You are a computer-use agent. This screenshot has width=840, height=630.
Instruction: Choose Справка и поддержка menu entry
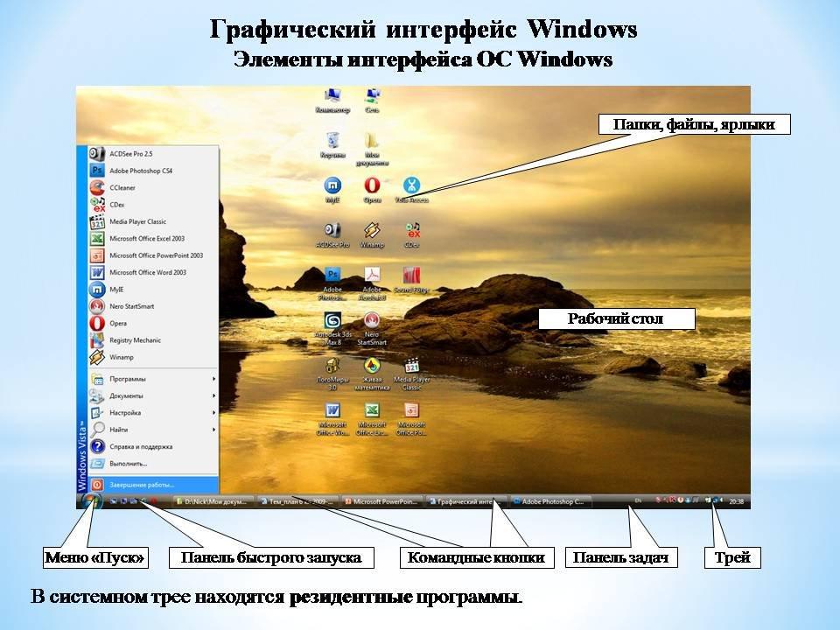pos(140,446)
